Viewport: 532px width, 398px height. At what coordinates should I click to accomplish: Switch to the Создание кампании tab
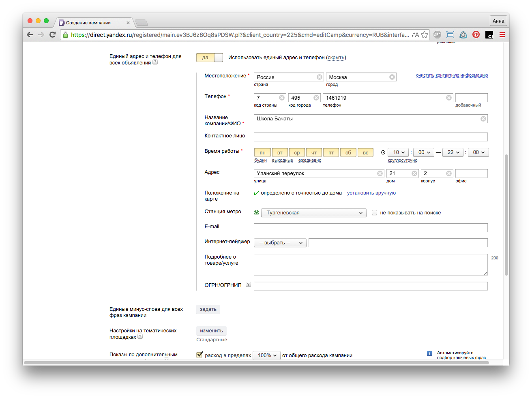(88, 23)
